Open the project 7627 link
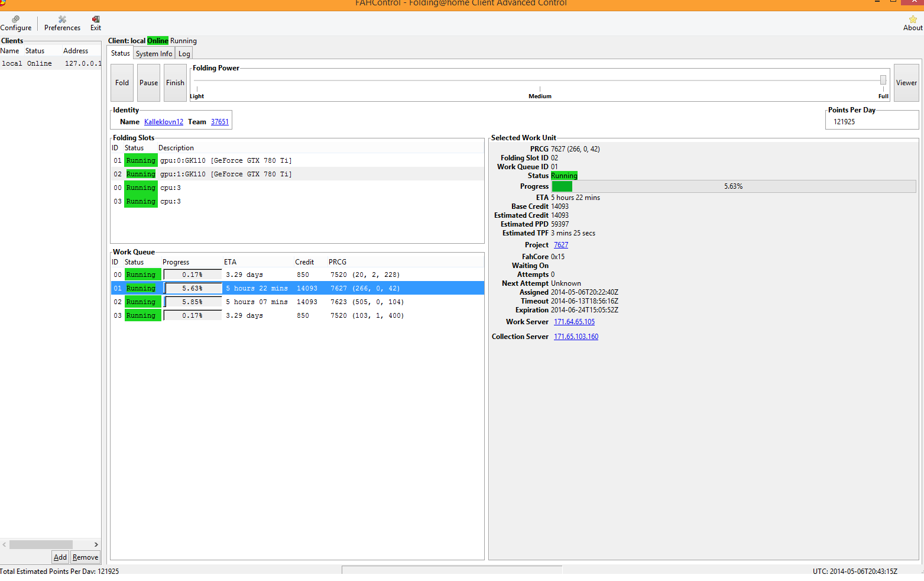The width and height of the screenshot is (924, 581). pos(561,245)
